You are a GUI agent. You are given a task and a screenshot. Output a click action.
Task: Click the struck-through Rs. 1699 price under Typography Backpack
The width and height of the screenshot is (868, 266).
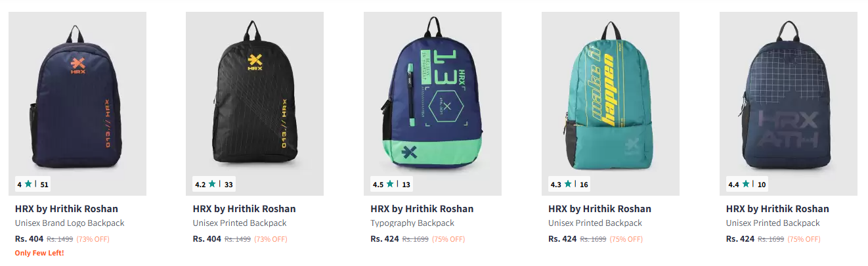click(416, 239)
